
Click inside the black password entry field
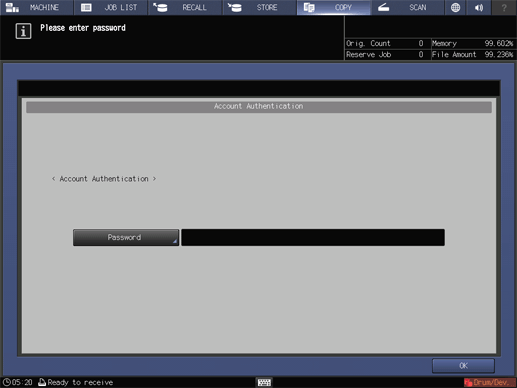click(313, 237)
